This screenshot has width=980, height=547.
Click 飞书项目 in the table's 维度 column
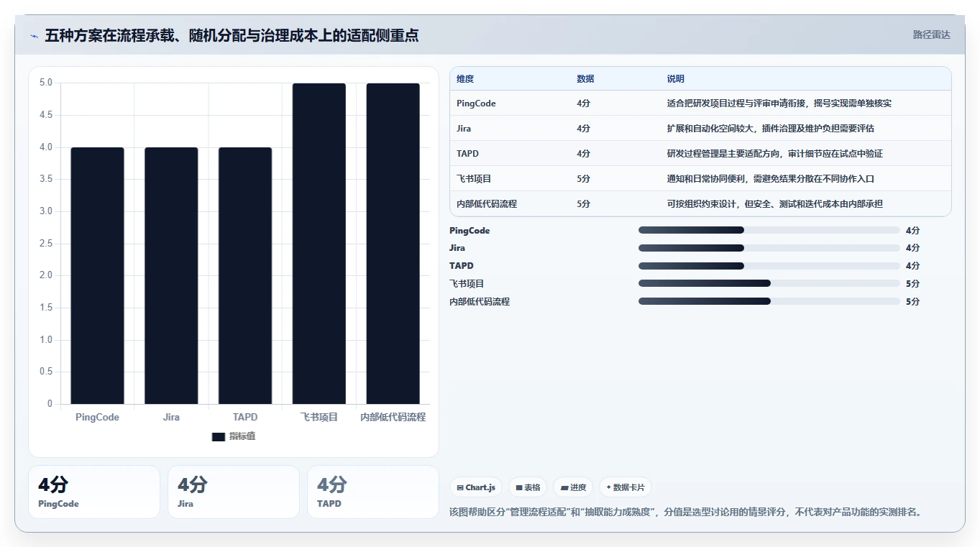point(474,179)
